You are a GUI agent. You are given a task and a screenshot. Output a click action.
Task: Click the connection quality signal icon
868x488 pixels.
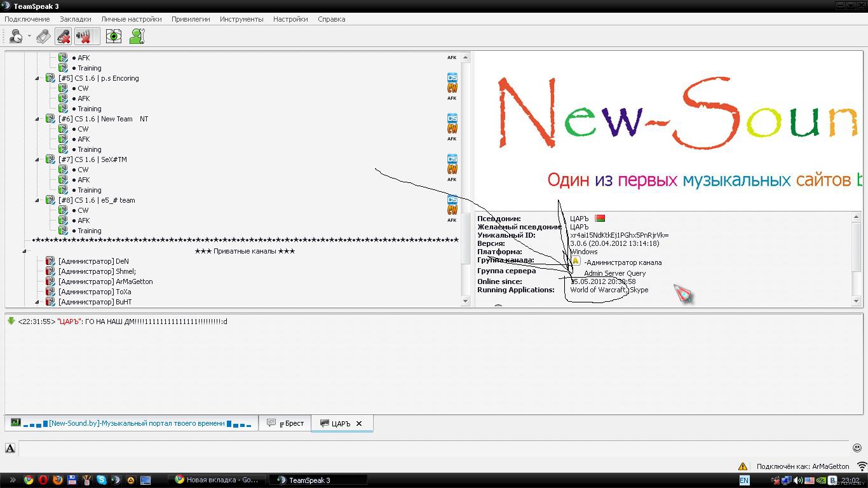coord(861,466)
